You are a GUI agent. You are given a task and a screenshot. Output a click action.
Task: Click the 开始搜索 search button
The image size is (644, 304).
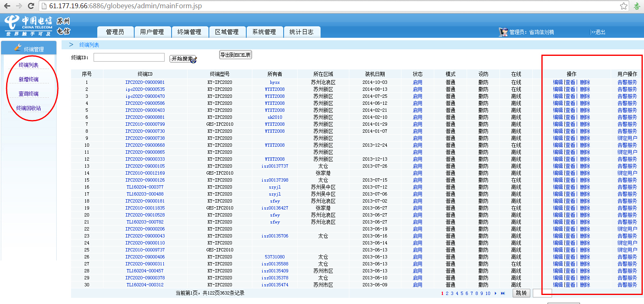(183, 59)
